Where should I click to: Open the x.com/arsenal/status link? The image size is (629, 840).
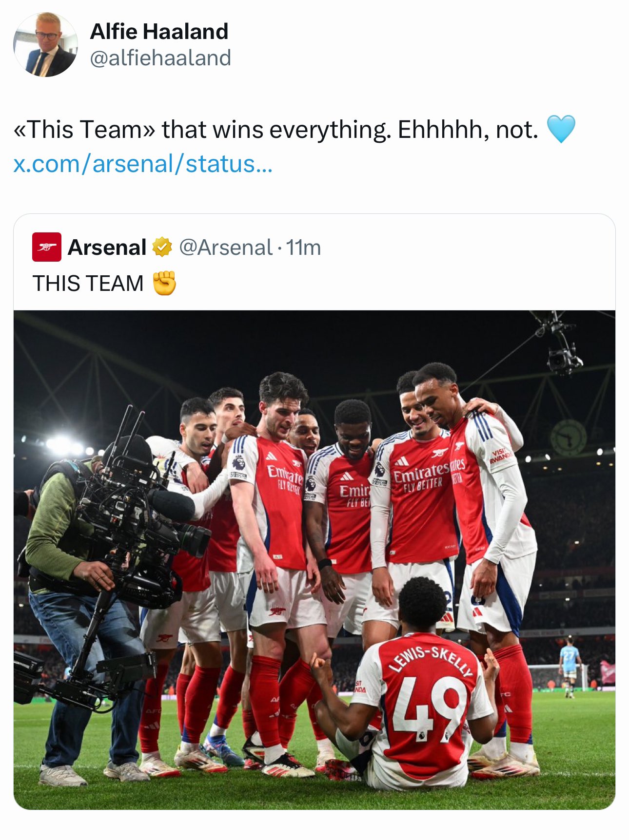coord(142,164)
